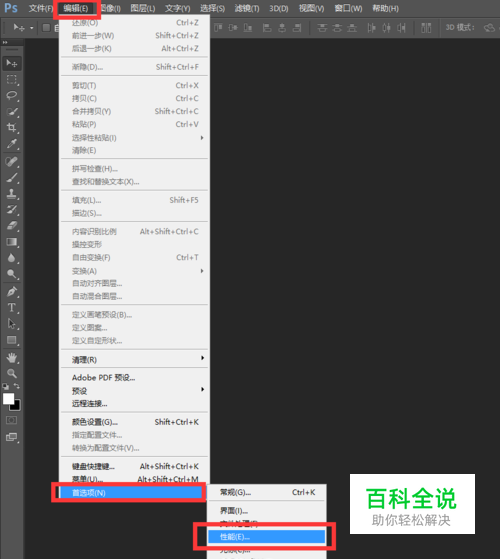Image resolution: width=500 pixels, height=559 pixels.
Task: Choose 颜色设置(G)... menu entry
Action: pos(134,422)
